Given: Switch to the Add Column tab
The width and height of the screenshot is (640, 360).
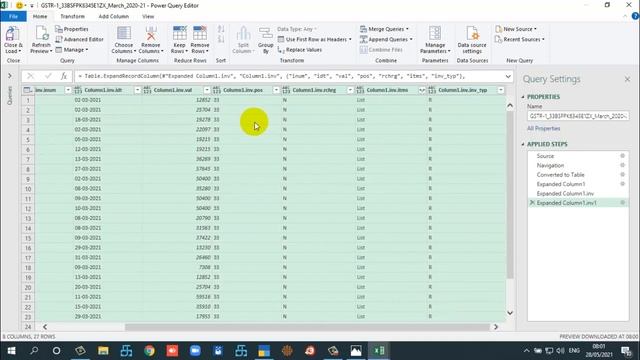Looking at the screenshot, I should (x=113, y=16).
